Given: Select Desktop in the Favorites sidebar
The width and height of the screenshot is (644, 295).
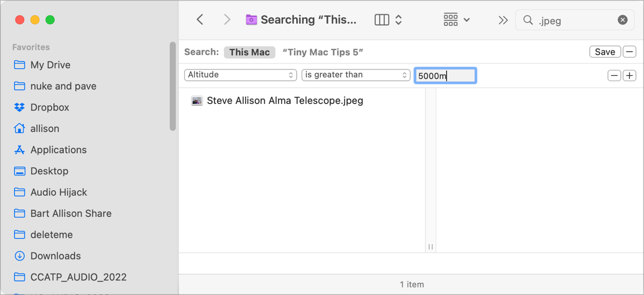Looking at the screenshot, I should tap(49, 171).
